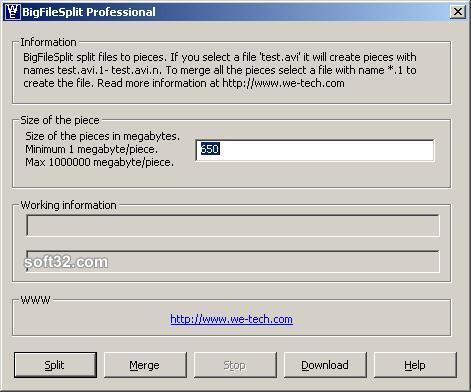Click the Size of the pieces in megabytes label
The height and width of the screenshot is (392, 471).
pos(103,136)
